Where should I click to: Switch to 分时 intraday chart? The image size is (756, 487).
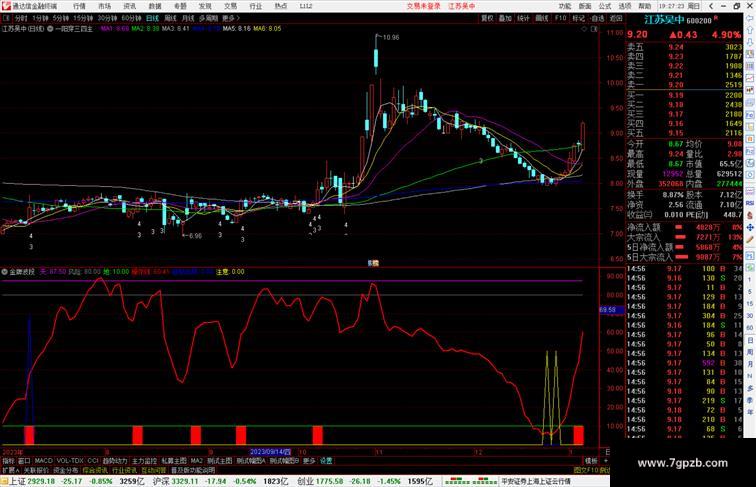(x=21, y=18)
